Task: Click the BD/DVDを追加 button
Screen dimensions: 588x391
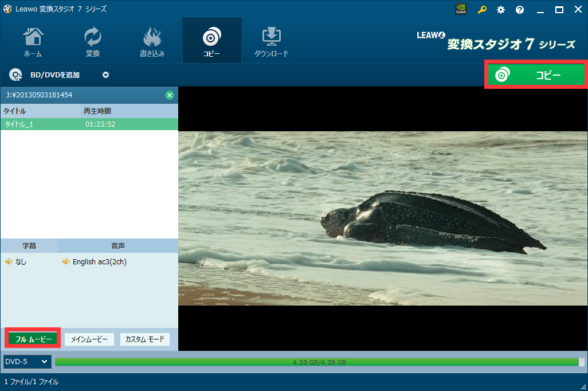Action: (49, 75)
